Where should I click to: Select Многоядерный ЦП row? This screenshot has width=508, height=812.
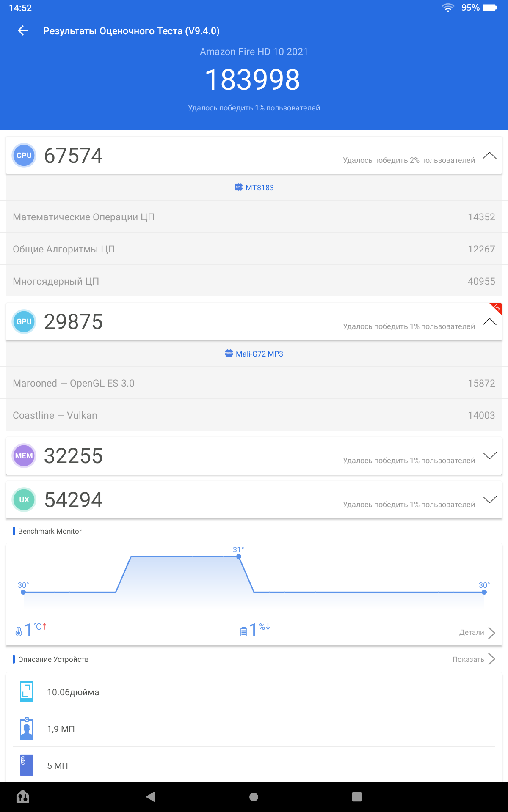254,281
